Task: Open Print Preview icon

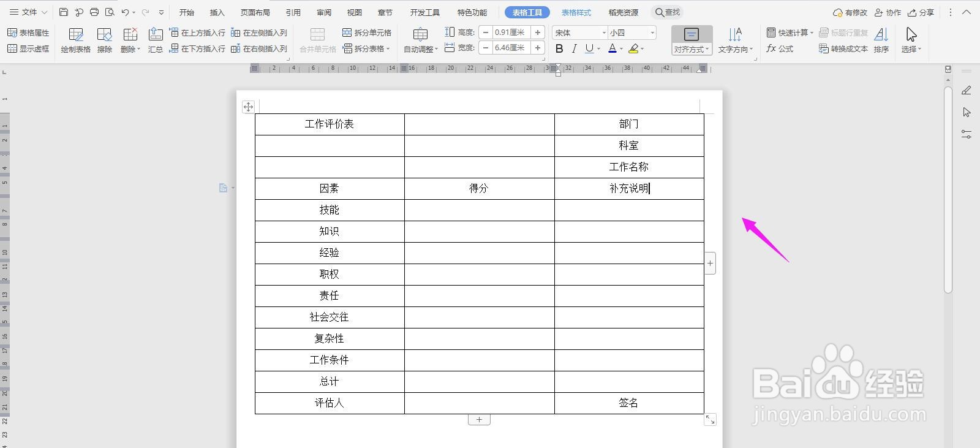Action: (x=110, y=12)
